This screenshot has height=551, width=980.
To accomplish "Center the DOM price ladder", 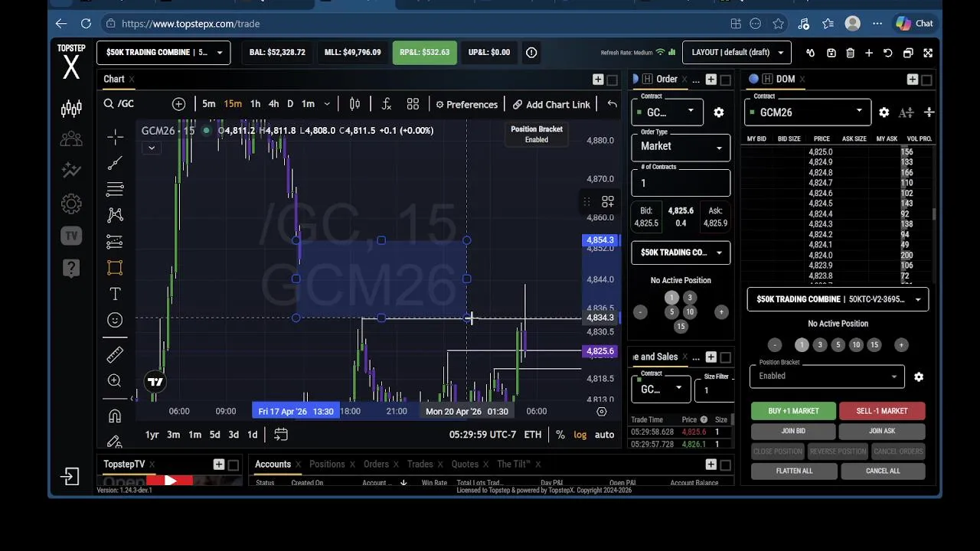I will [x=929, y=112].
